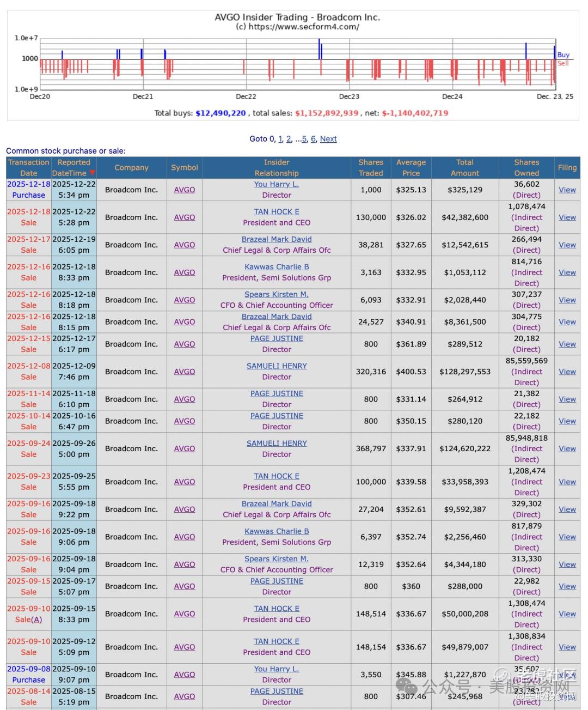Open Brazeal Mark David link in 2025-09-16 row

tap(277, 503)
